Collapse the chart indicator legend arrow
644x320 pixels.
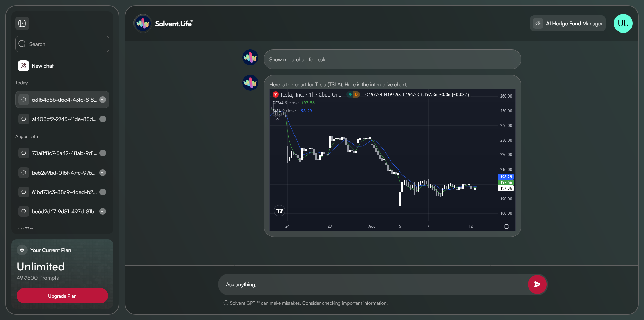tap(277, 119)
